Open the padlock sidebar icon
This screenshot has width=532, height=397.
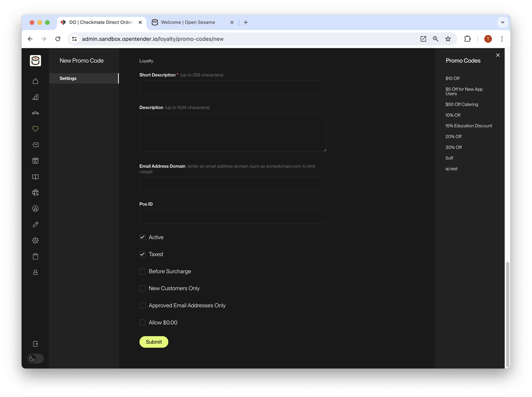pos(35,272)
